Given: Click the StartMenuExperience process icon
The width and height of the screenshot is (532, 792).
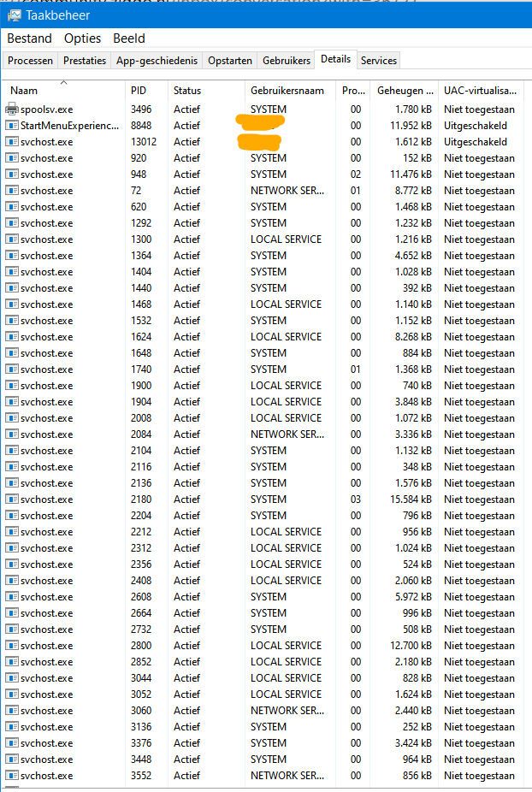Looking at the screenshot, I should 12,126.
